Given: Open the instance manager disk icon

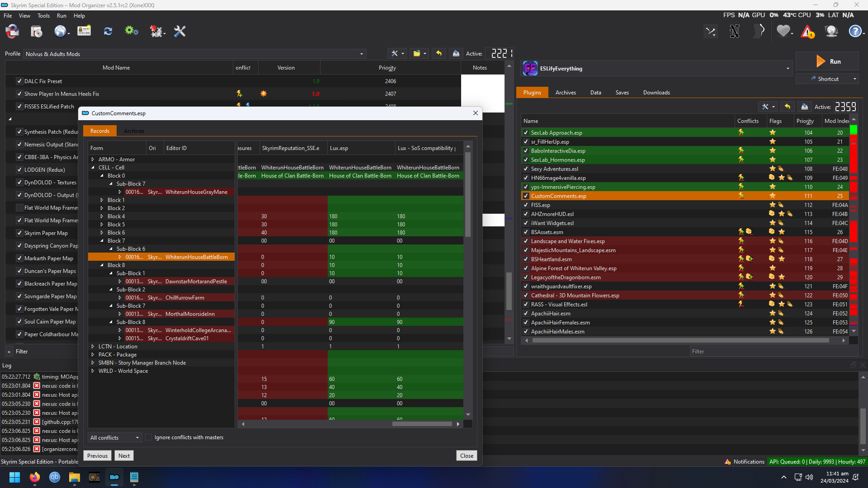Looking at the screenshot, I should 36,31.
